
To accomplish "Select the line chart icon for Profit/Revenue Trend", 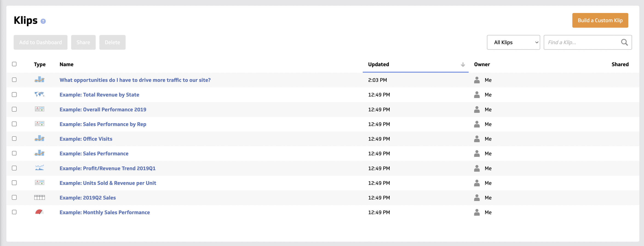I will tap(40, 168).
